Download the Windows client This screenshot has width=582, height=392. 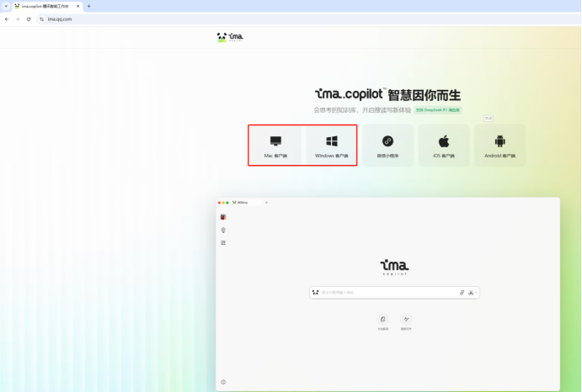[x=332, y=146]
